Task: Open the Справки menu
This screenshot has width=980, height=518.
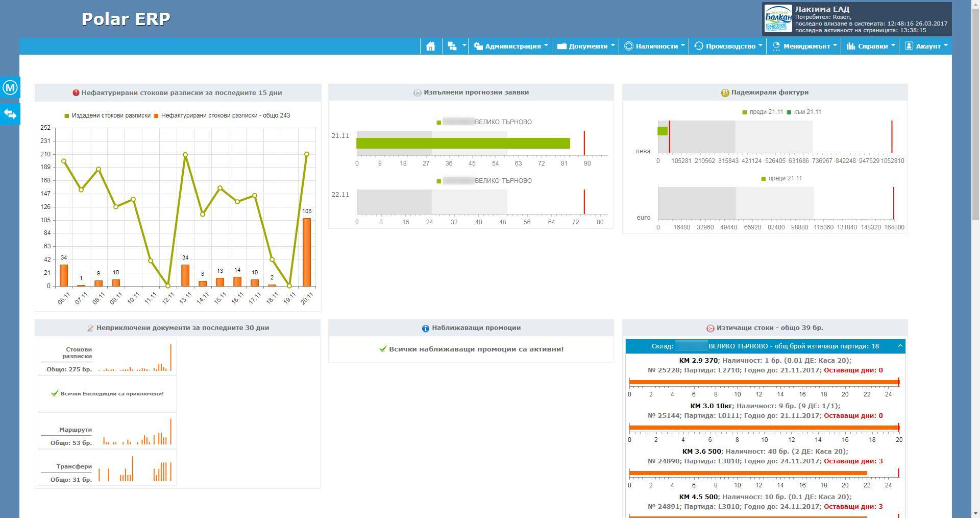Action: (870, 46)
